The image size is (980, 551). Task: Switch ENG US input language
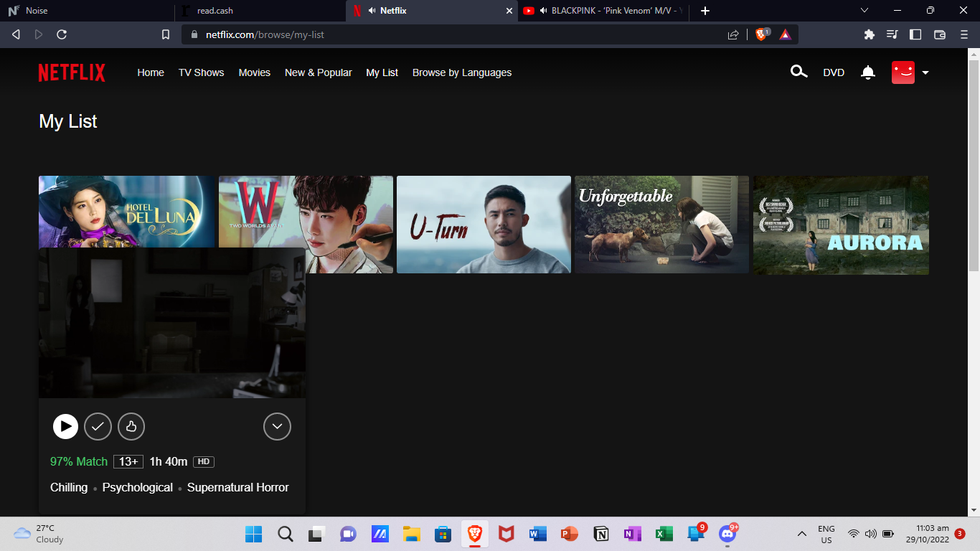(826, 534)
